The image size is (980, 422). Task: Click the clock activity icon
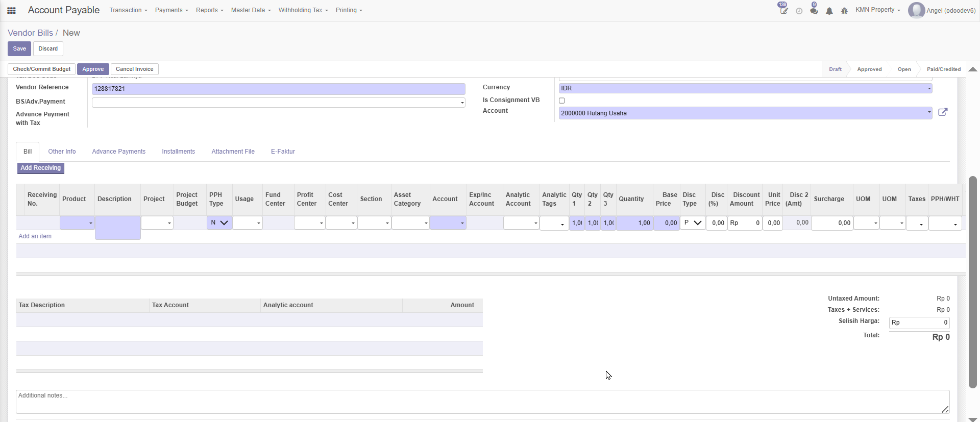(x=799, y=11)
